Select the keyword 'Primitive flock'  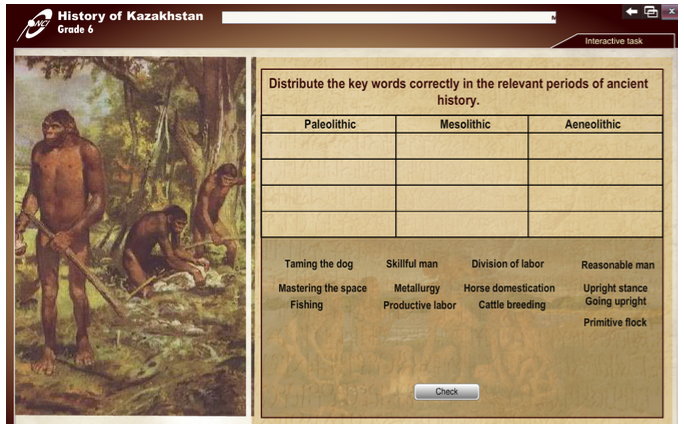[x=615, y=322]
